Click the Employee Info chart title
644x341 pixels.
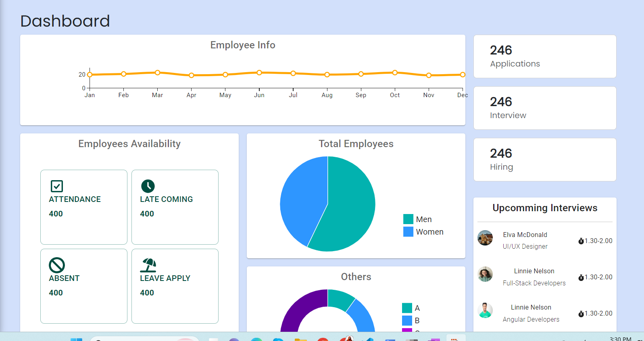coord(243,45)
